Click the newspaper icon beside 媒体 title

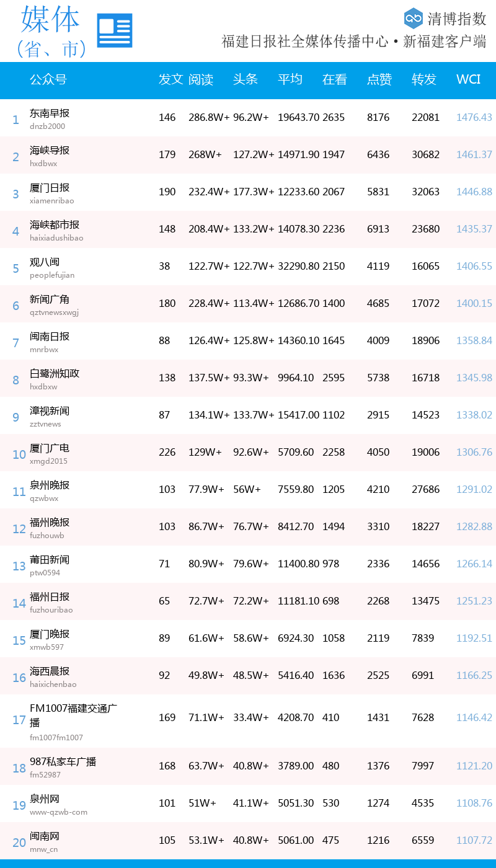pyautogui.click(x=115, y=30)
